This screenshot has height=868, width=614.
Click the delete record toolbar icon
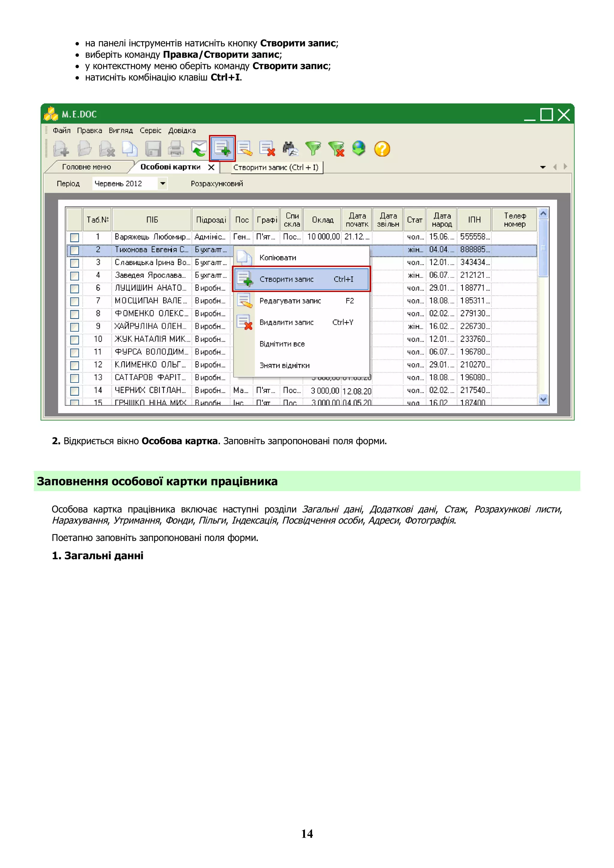point(267,149)
